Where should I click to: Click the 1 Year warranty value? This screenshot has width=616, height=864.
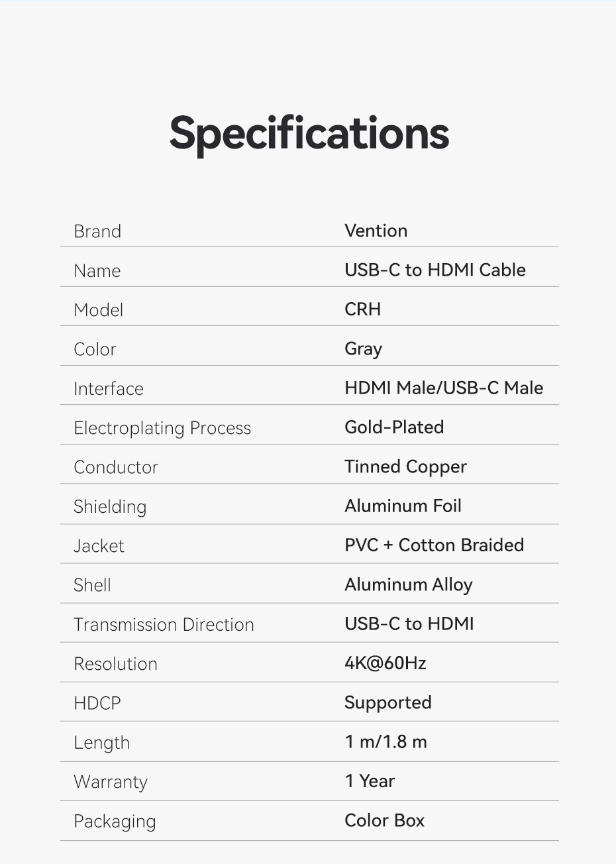[370, 781]
